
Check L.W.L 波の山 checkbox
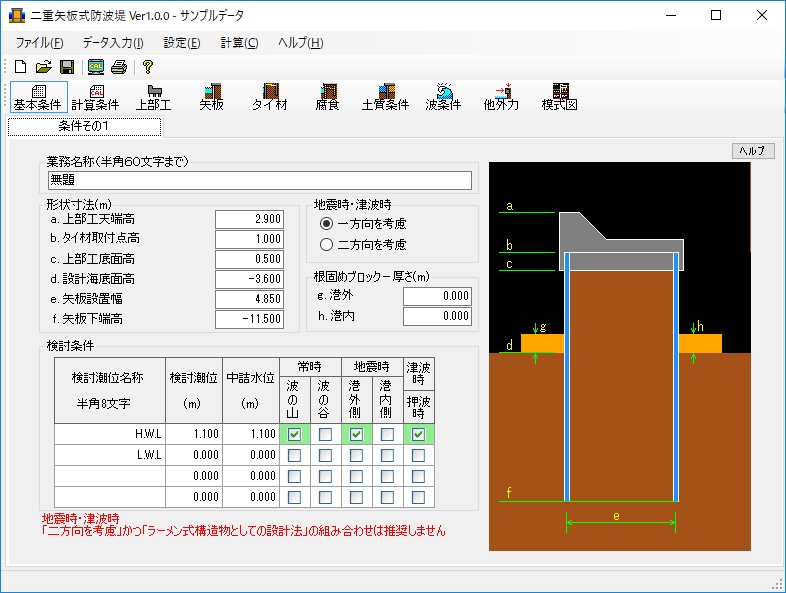[294, 455]
